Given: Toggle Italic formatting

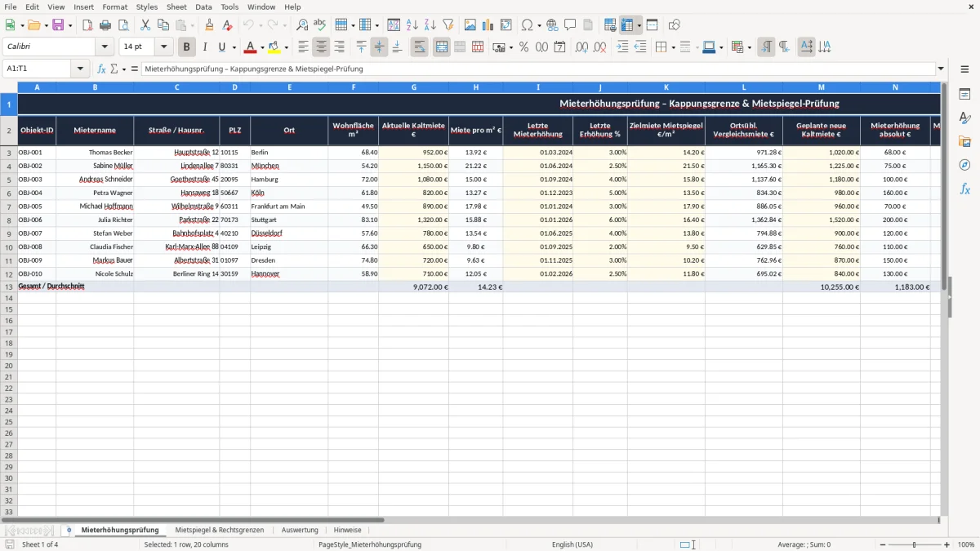Looking at the screenshot, I should coord(205,47).
